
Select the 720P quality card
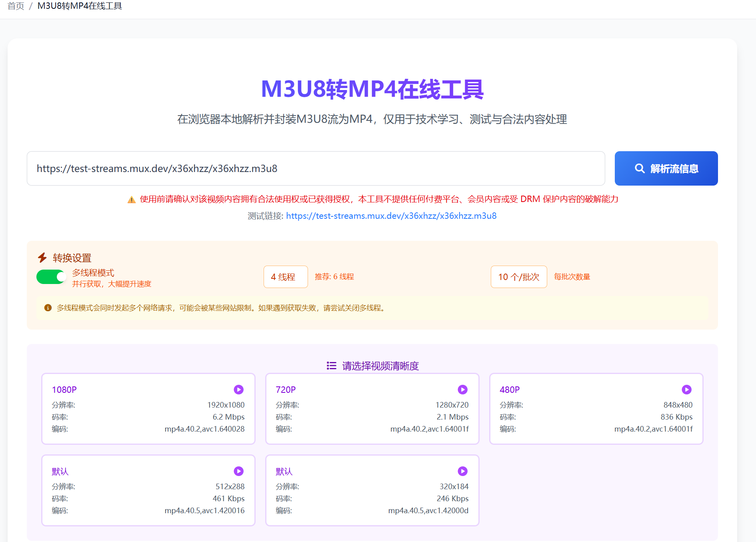pos(372,409)
